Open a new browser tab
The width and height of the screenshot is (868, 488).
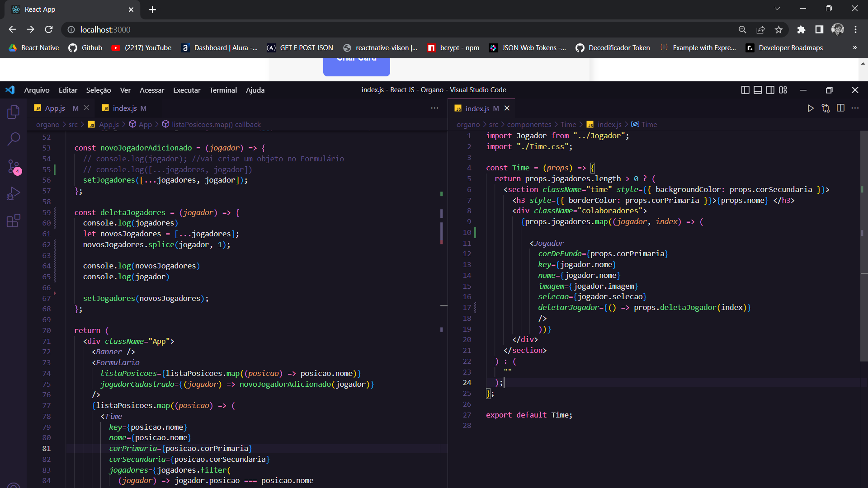click(x=152, y=9)
